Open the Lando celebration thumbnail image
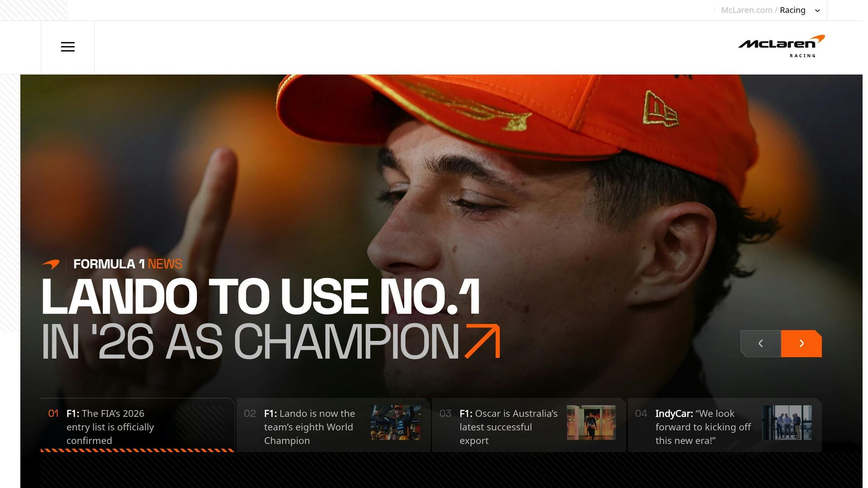This screenshot has width=868, height=488. pyautogui.click(x=396, y=423)
